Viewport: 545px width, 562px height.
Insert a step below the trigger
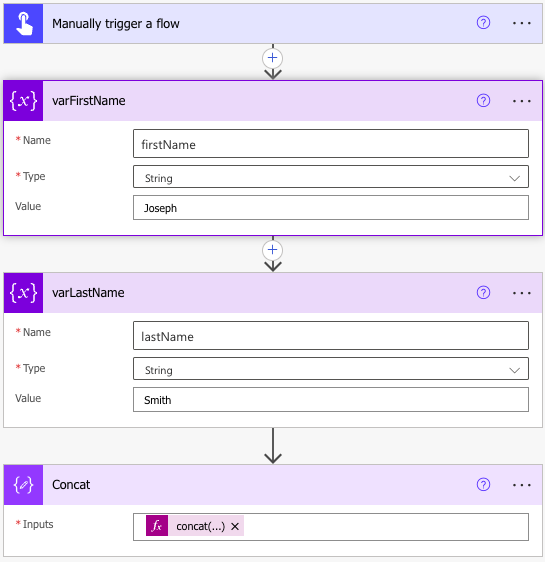pyautogui.click(x=272, y=58)
